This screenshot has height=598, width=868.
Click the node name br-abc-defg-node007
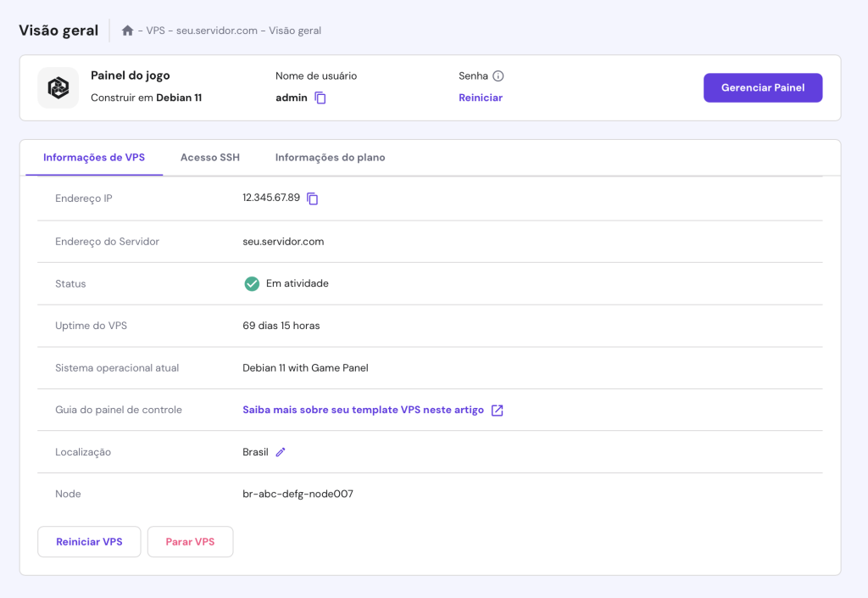pyautogui.click(x=298, y=494)
